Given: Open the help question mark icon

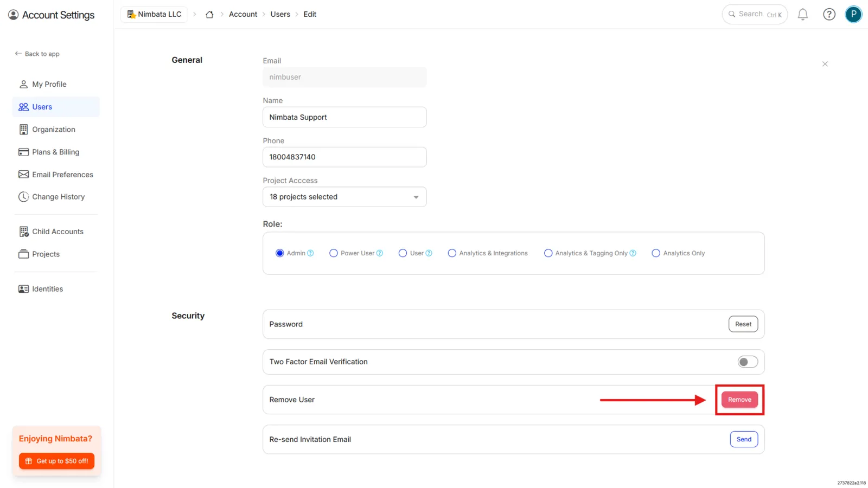Looking at the screenshot, I should [829, 15].
